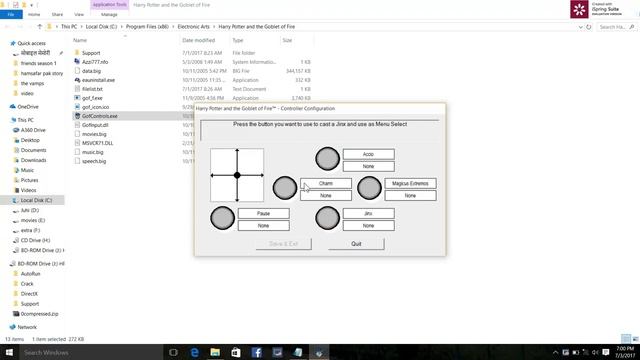Viewport: 640px width, 360px height.
Task: Click the None field under Charm
Action: pyautogui.click(x=326, y=196)
